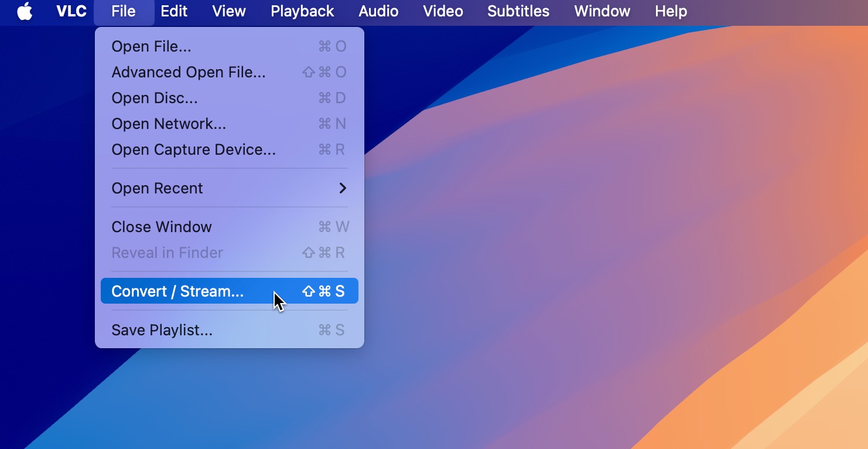Open the Audio menu

tap(378, 12)
